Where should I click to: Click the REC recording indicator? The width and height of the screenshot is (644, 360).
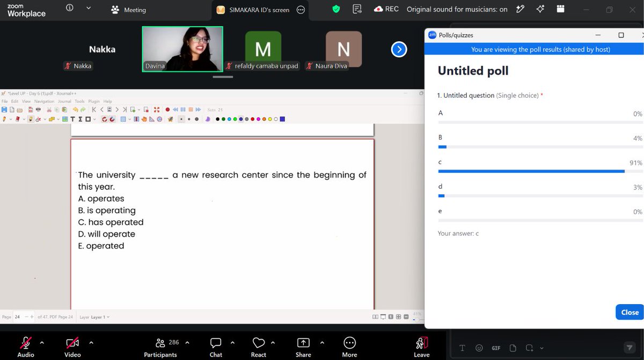click(x=386, y=9)
